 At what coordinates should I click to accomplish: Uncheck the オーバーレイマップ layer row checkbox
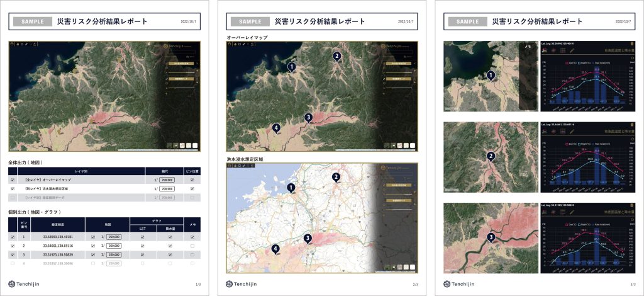click(13, 180)
